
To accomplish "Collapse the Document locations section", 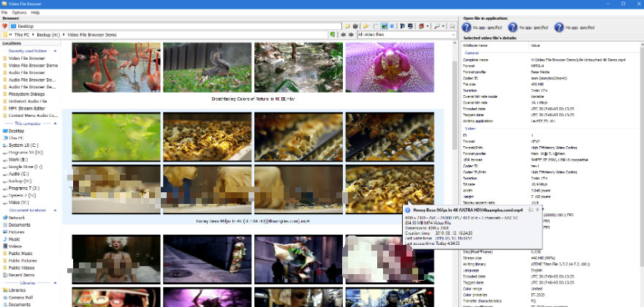I will coord(55,210).
